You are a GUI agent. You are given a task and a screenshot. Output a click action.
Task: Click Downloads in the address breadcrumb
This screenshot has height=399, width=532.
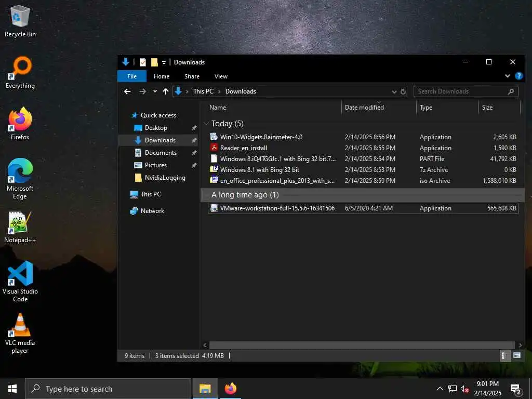[x=241, y=91]
